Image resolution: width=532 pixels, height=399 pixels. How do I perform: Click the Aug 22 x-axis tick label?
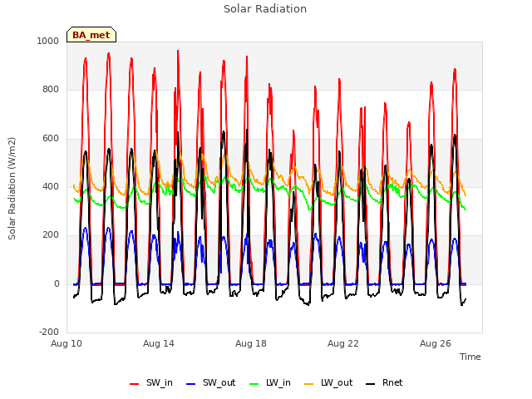(343, 343)
